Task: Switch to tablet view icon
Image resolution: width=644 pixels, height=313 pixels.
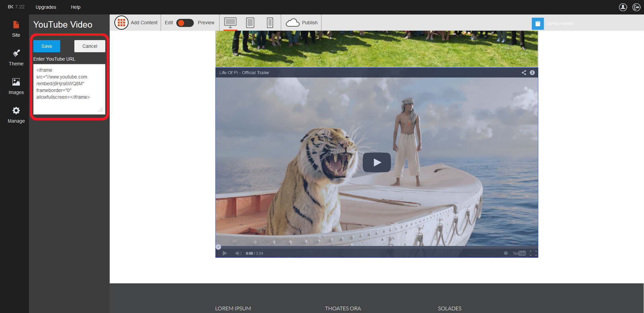Action: tap(250, 23)
